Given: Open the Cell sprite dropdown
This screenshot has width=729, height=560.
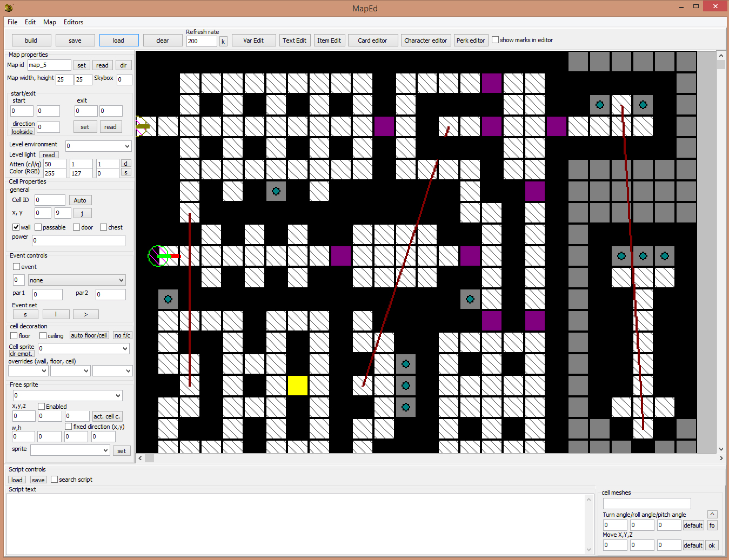Looking at the screenshot, I should [x=83, y=349].
